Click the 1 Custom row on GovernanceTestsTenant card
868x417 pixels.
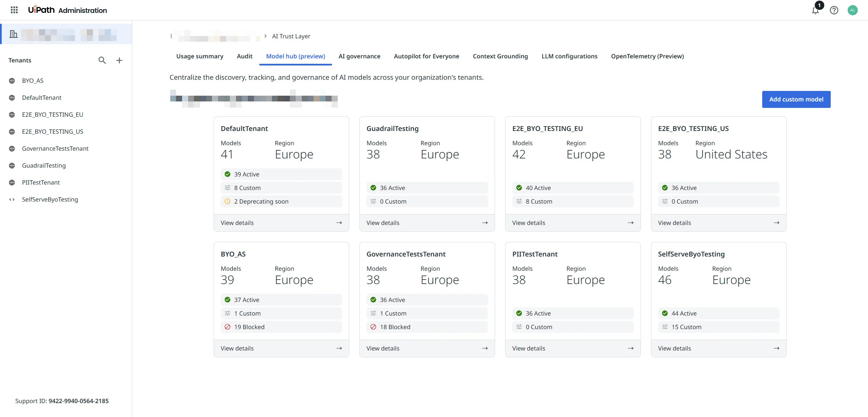[427, 313]
